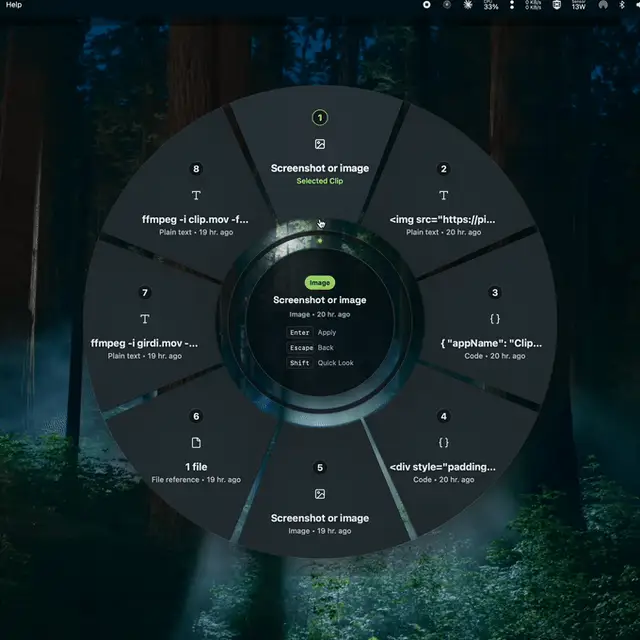Click the Bluetooth icon in the menu bar
The image size is (640, 640).
pyautogui.click(x=622, y=4)
